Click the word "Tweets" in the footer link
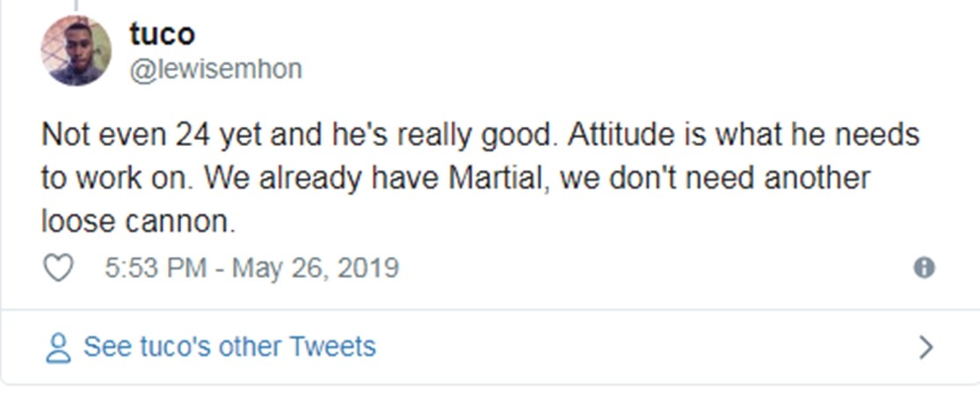This screenshot has height=396, width=980. [x=333, y=347]
